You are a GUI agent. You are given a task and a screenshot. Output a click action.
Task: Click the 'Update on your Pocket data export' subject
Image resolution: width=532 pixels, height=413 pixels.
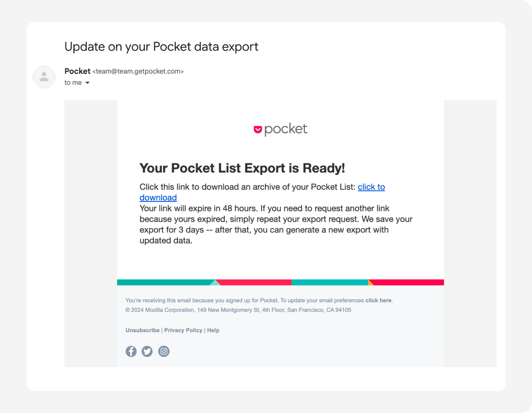tap(161, 47)
